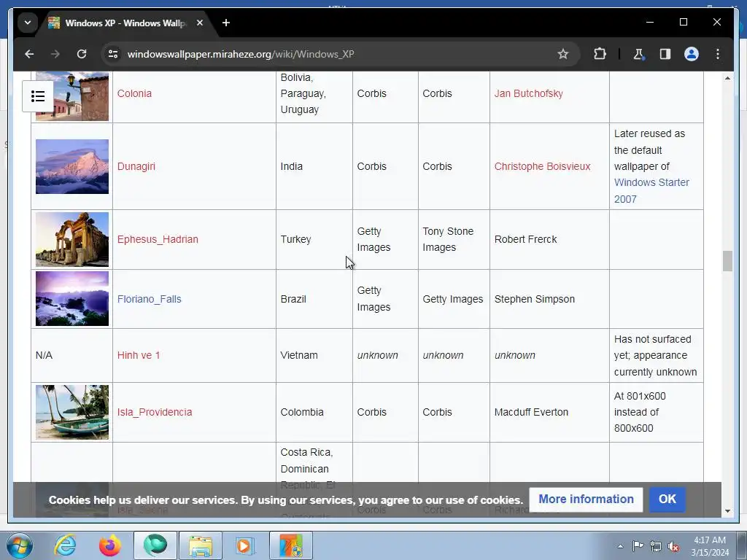Click the vertical scrollbar thumb
The image size is (747, 560).
click(x=727, y=261)
